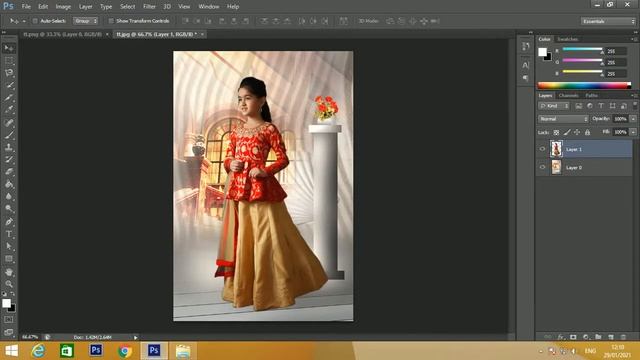The width and height of the screenshot is (640, 360).
Task: Switch to the first document tab (Layer 0)
Action: 62,34
